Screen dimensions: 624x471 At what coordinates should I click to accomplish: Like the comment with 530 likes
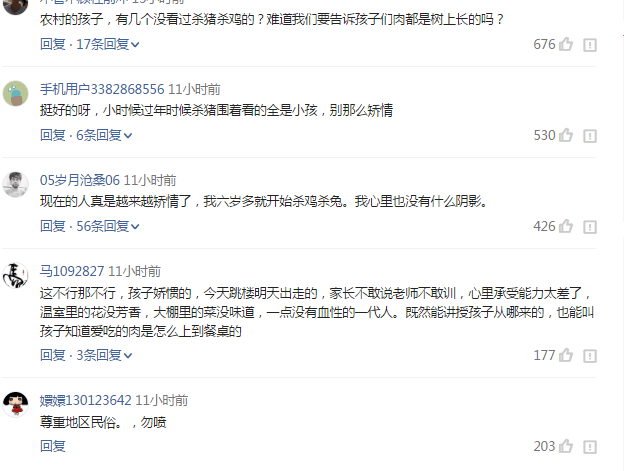tap(566, 135)
